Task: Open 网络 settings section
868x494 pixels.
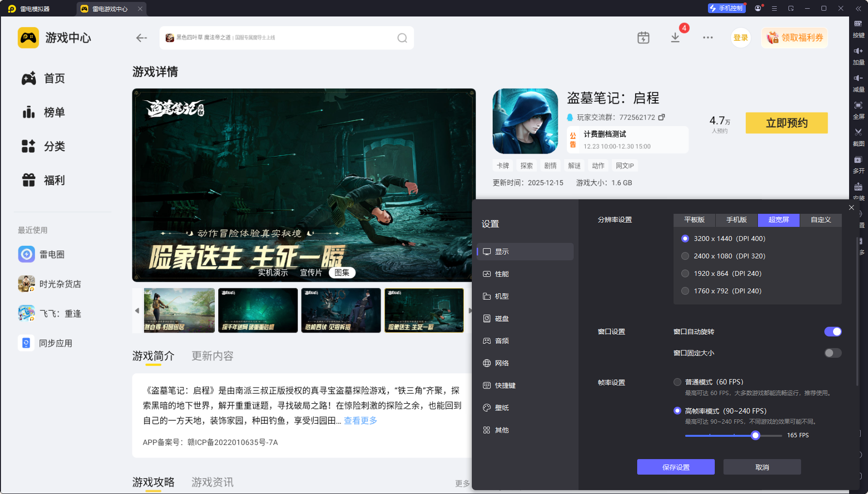Action: (525, 363)
